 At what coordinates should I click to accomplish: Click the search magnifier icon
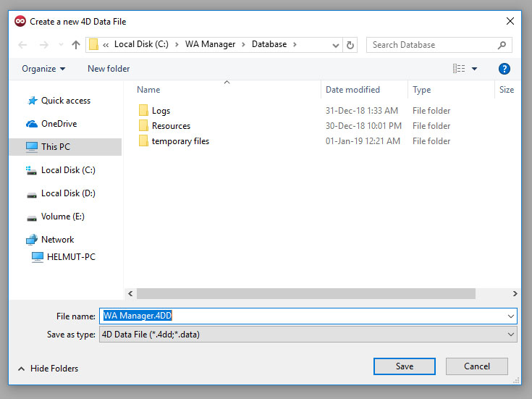(x=502, y=45)
